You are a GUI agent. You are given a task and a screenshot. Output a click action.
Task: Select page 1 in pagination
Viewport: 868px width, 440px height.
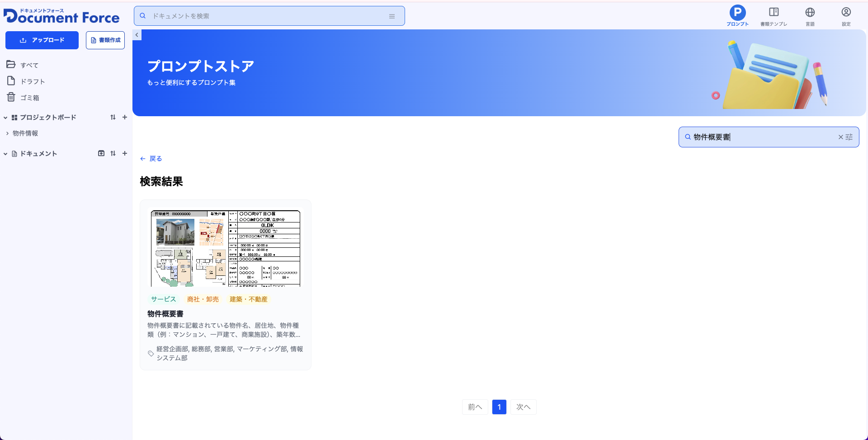click(x=499, y=407)
